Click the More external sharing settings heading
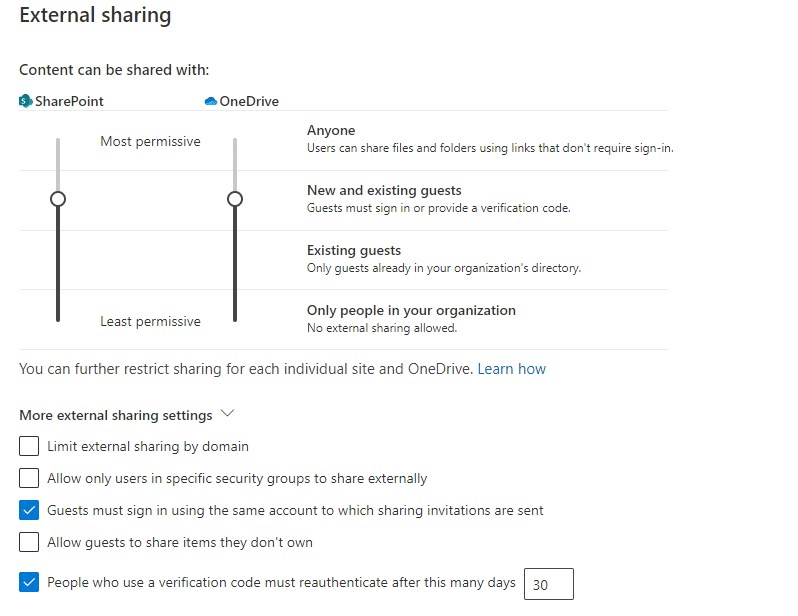The height and width of the screenshot is (616, 798). tap(115, 415)
